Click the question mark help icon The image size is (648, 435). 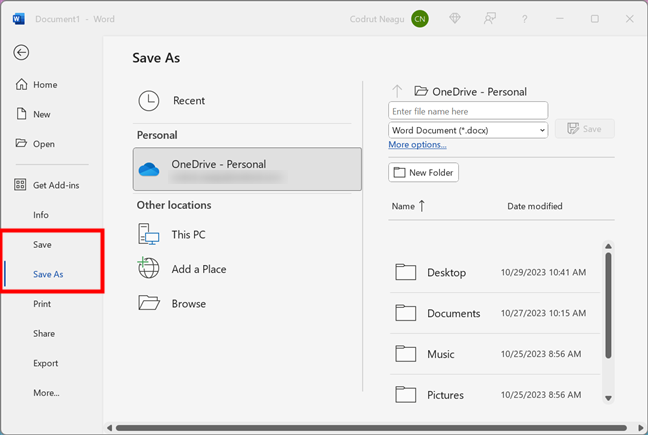pyautogui.click(x=525, y=19)
